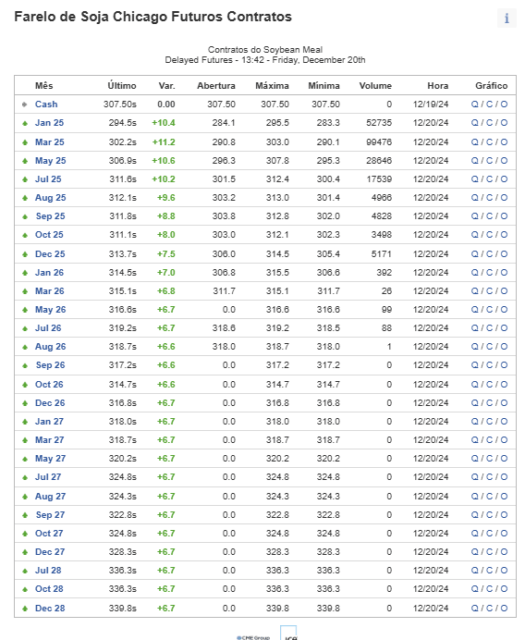
Task: Click the green up arrow beside Jan 25
Action: [25, 123]
